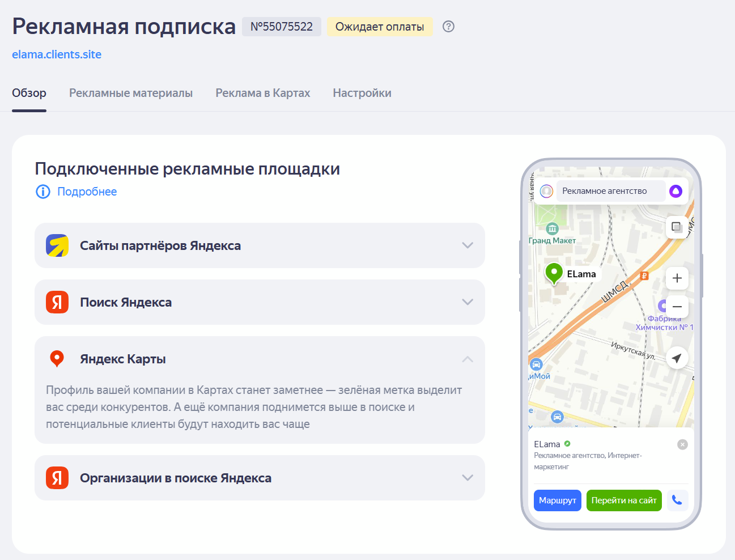This screenshot has width=735, height=560.
Task: Zoom in with the plus map button
Action: (x=677, y=278)
